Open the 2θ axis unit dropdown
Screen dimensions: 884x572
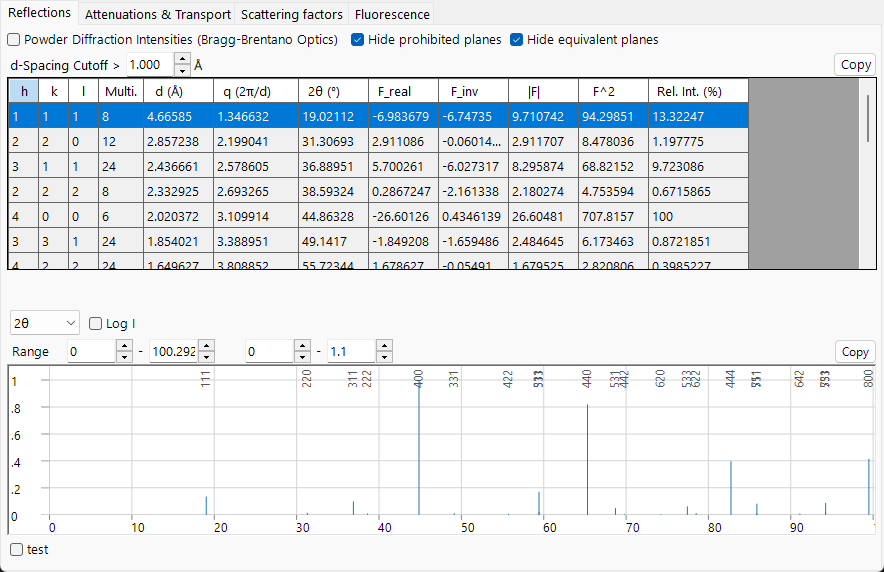click(x=45, y=323)
